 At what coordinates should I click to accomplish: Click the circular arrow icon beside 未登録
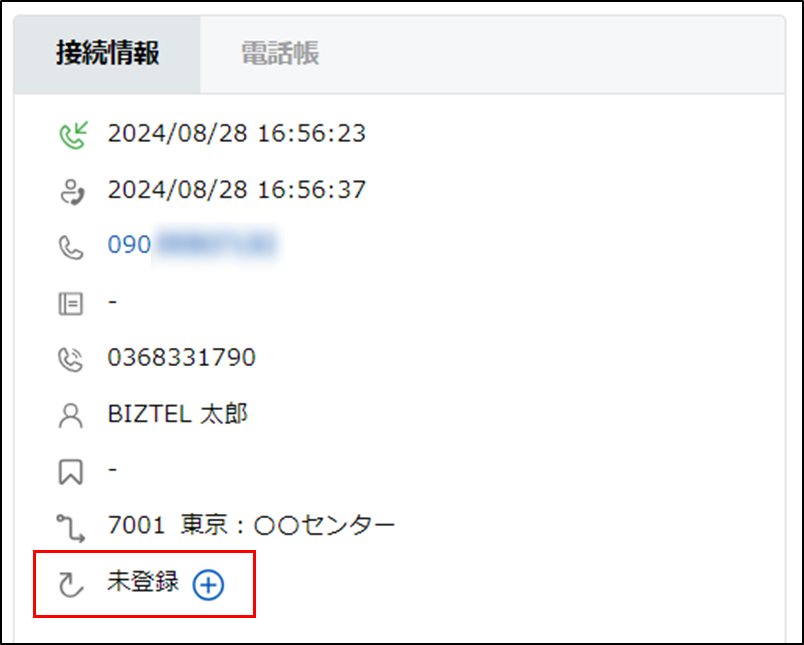pyautogui.click(x=70, y=585)
